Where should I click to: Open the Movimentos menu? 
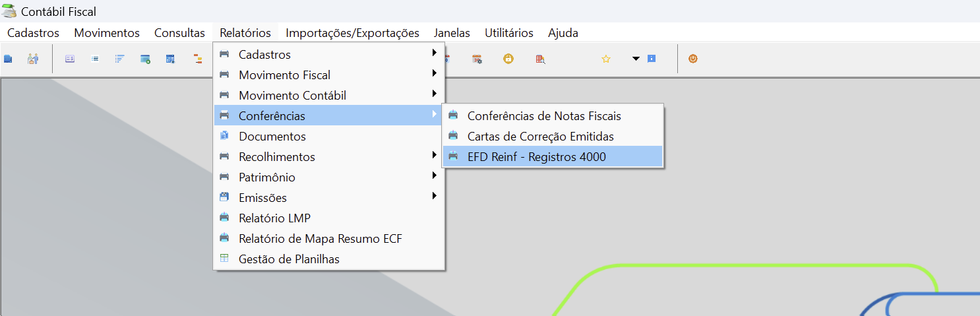coord(107,33)
